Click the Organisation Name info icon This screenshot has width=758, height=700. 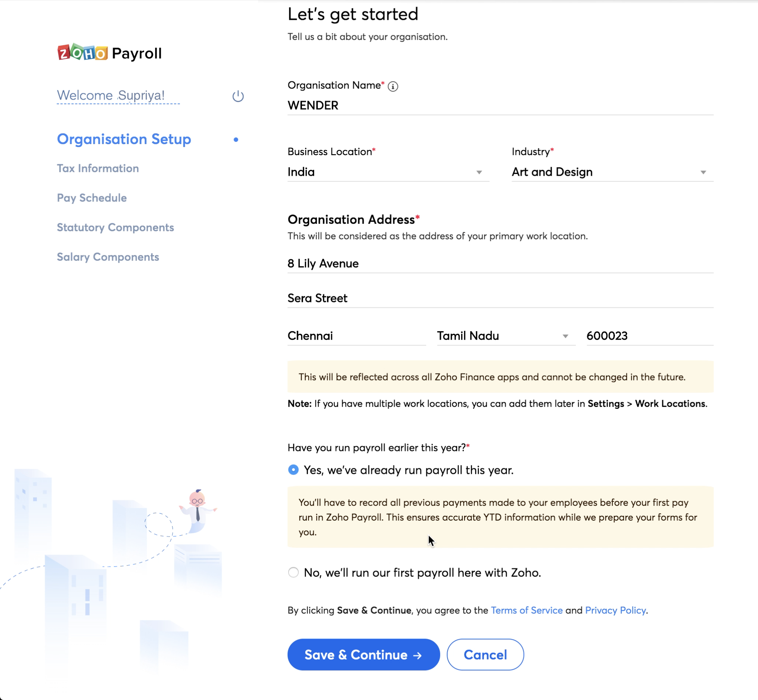[393, 86]
